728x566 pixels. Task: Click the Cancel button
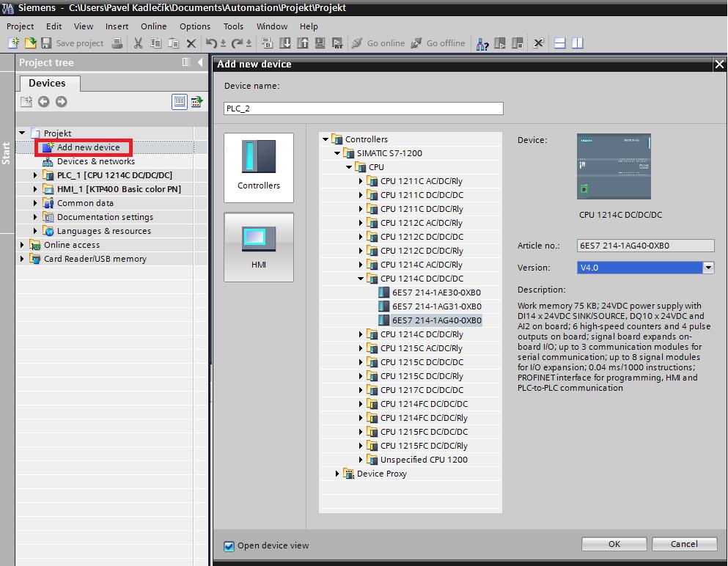[x=684, y=544]
